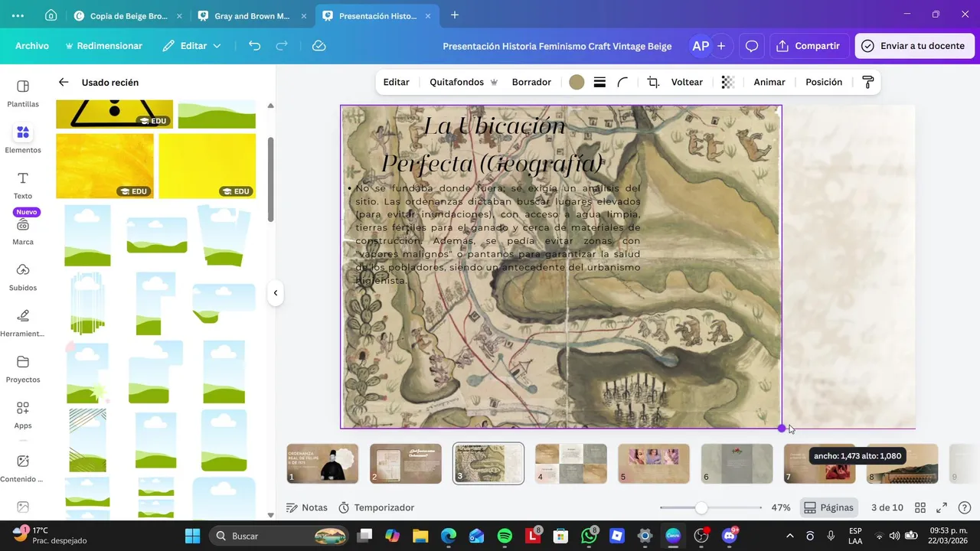
Task: Open the Windows Start button
Action: [x=192, y=536]
